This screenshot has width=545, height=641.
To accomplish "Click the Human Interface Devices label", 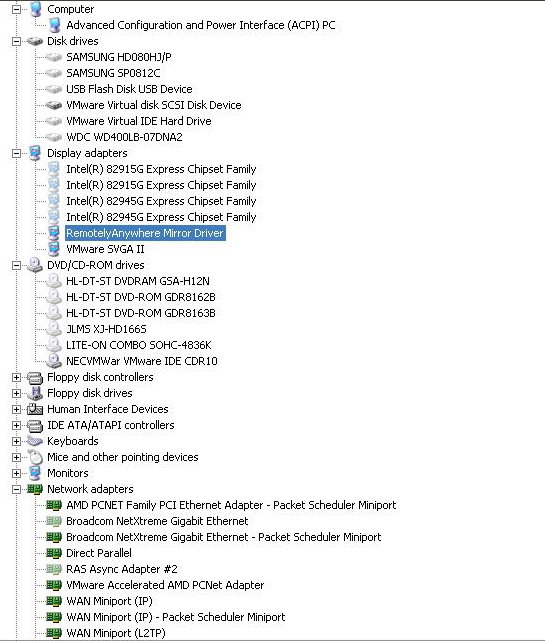I will [108, 409].
